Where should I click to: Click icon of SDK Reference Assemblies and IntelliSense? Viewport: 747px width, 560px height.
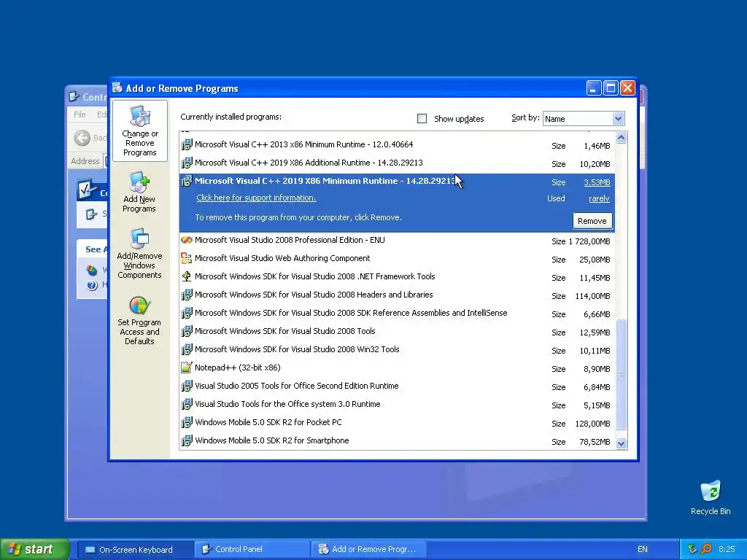pos(187,314)
